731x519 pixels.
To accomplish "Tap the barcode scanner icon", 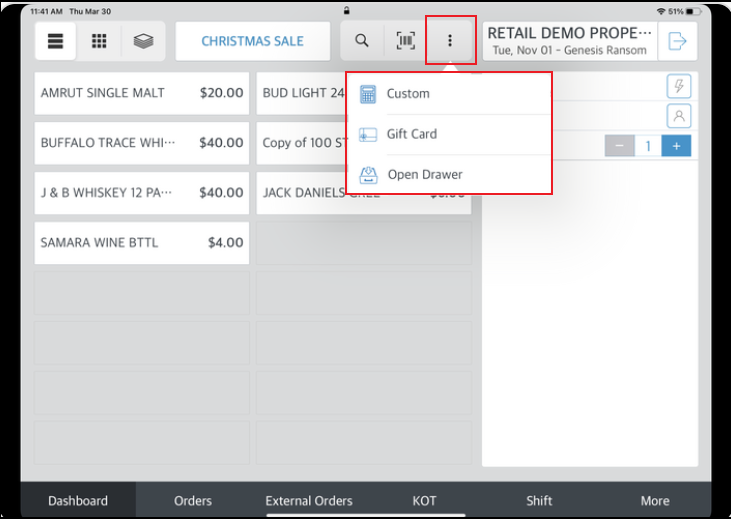I will click(x=405, y=41).
